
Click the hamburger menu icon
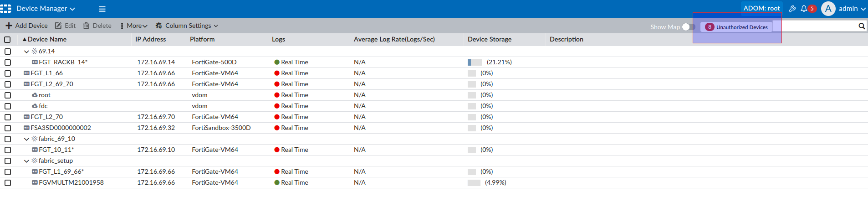coord(102,9)
